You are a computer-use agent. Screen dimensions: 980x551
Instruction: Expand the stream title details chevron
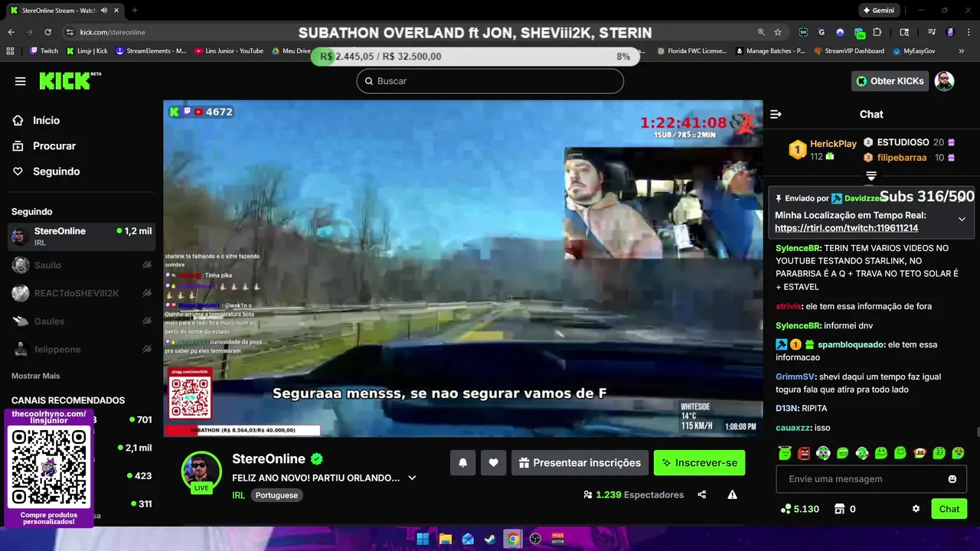pyautogui.click(x=412, y=478)
